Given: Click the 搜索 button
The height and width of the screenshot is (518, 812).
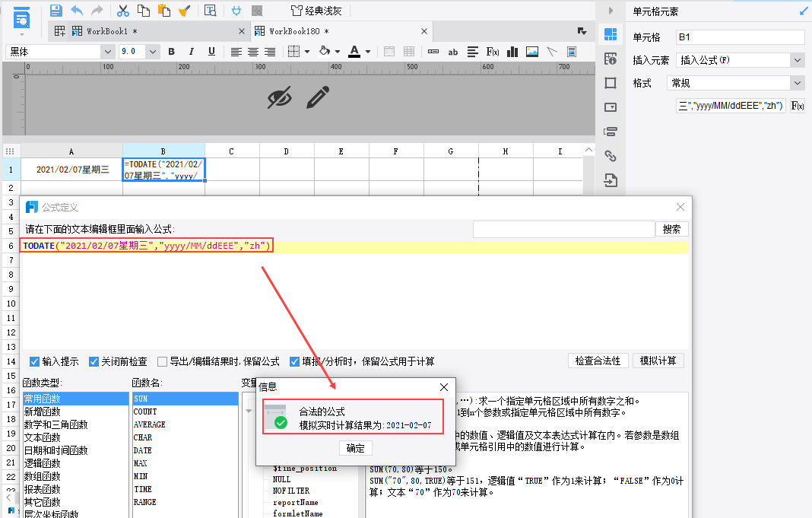Looking at the screenshot, I should 671,229.
